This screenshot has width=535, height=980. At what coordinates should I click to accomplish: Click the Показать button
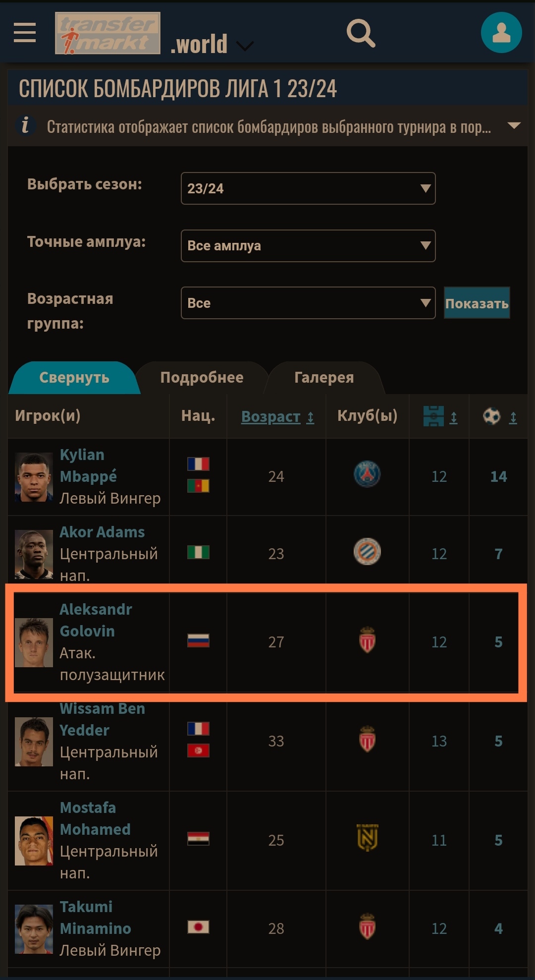[x=477, y=303]
